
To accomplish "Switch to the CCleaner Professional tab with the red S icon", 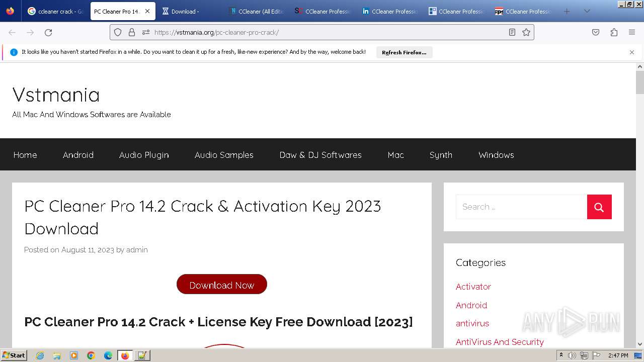I will pos(323,11).
